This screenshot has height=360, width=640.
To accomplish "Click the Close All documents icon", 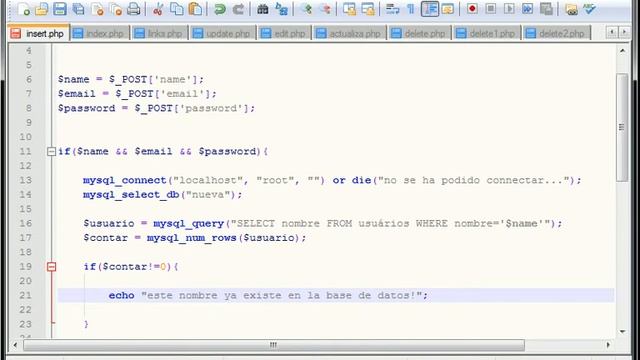I will (116, 9).
